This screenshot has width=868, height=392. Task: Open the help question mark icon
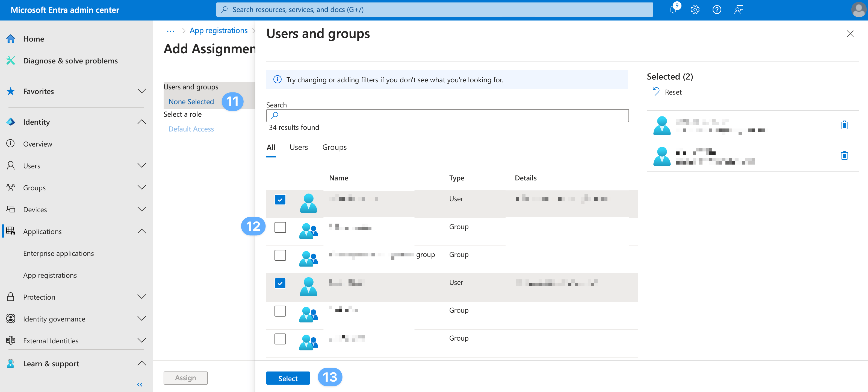pyautogui.click(x=717, y=10)
